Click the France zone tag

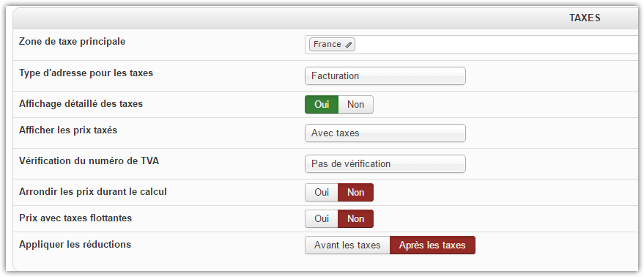(x=332, y=45)
